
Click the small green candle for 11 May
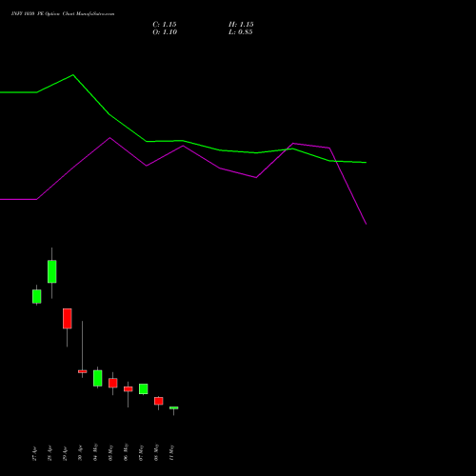coord(174,407)
